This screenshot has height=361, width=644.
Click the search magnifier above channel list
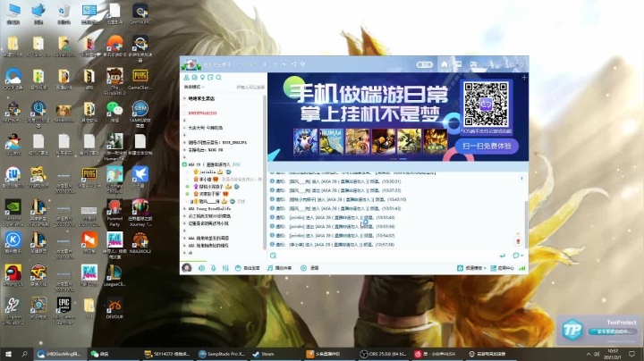click(x=218, y=77)
